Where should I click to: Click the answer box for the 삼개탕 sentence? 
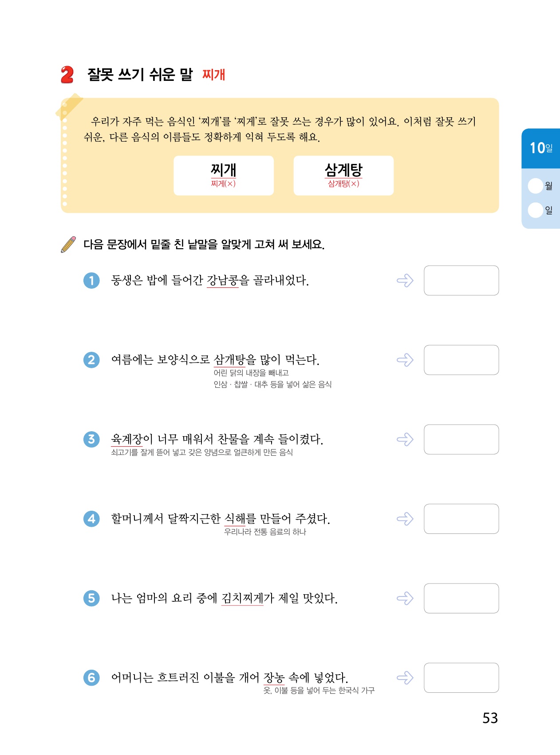(461, 360)
